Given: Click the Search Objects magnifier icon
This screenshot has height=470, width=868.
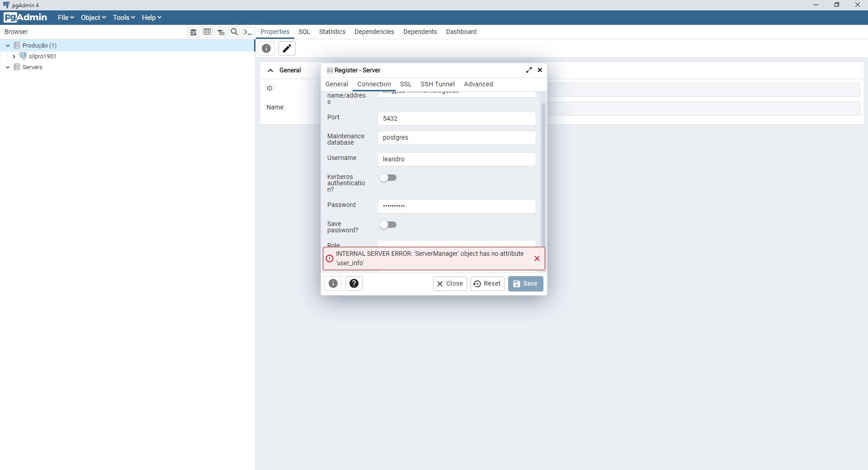Looking at the screenshot, I should [234, 32].
